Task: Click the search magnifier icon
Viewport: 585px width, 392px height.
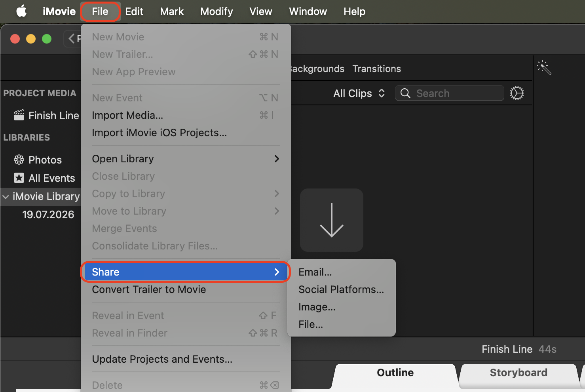Action: [x=405, y=93]
